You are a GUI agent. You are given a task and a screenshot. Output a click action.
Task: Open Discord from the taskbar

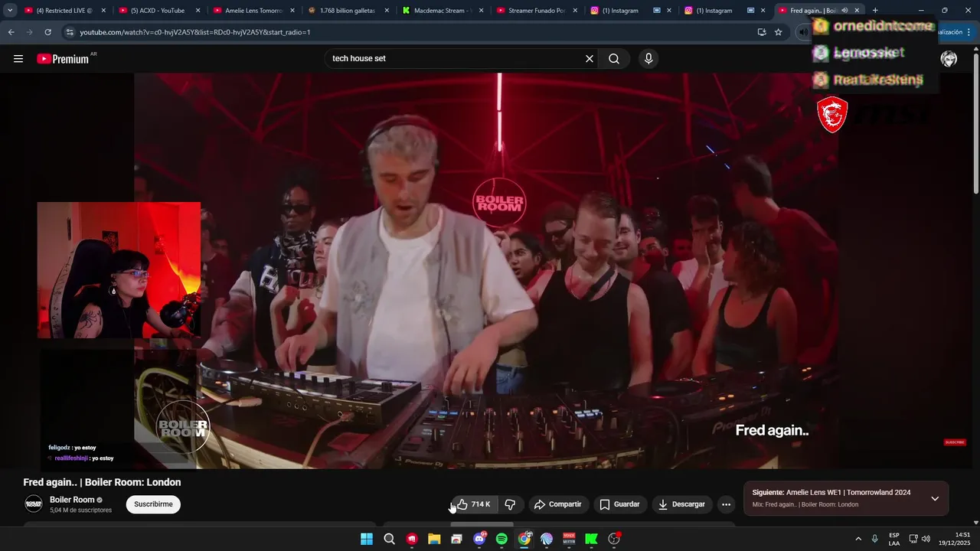pos(479,540)
